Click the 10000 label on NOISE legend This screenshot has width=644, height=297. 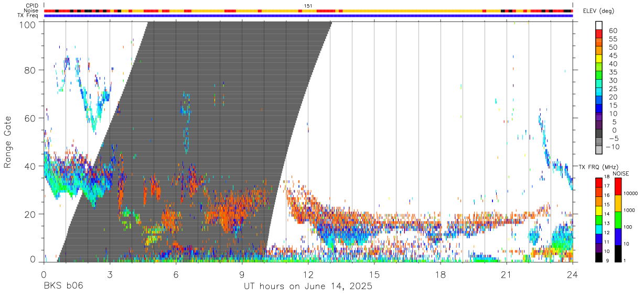click(631, 193)
